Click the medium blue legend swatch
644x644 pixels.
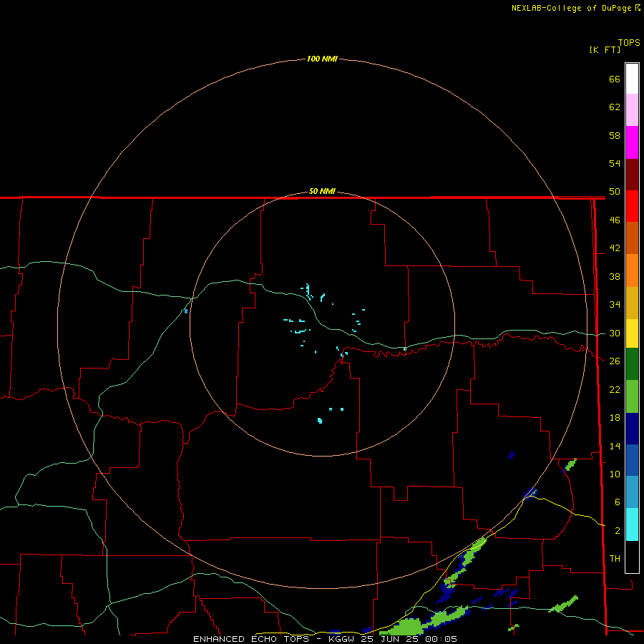632,460
